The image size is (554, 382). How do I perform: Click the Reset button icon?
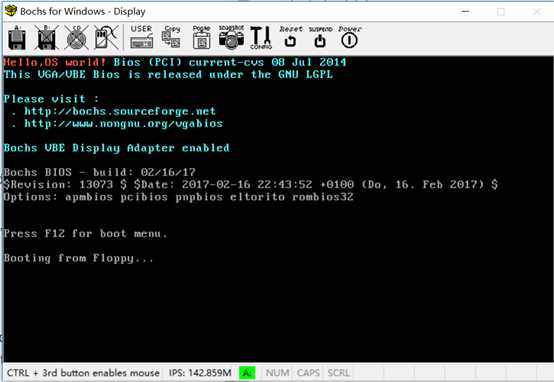click(x=291, y=37)
